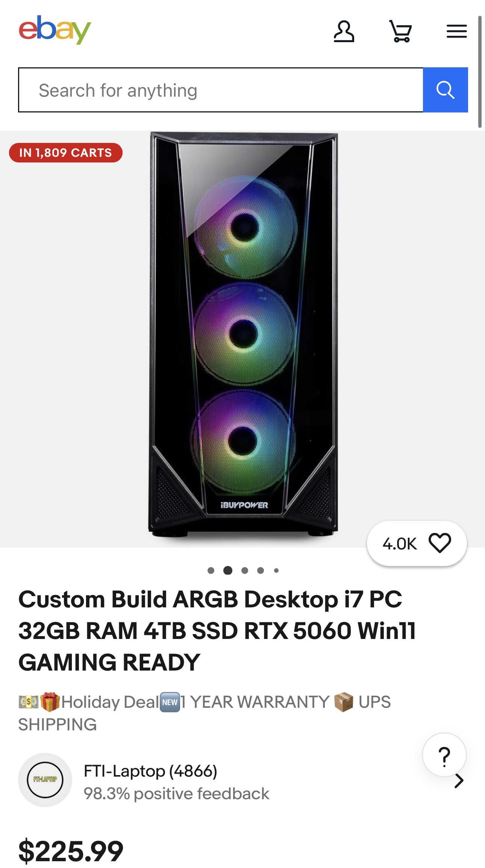Add item to watchlist with heart
This screenshot has height=868, width=485.
pos(440,543)
